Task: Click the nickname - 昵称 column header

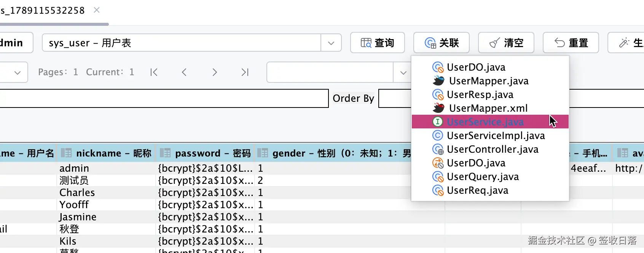Action: coord(106,153)
